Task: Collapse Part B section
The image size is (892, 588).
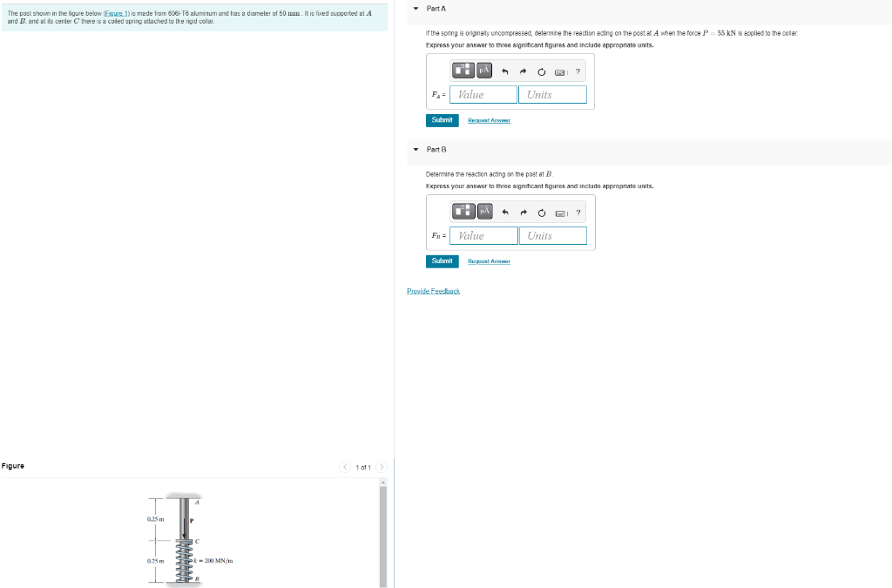Action: [x=416, y=150]
